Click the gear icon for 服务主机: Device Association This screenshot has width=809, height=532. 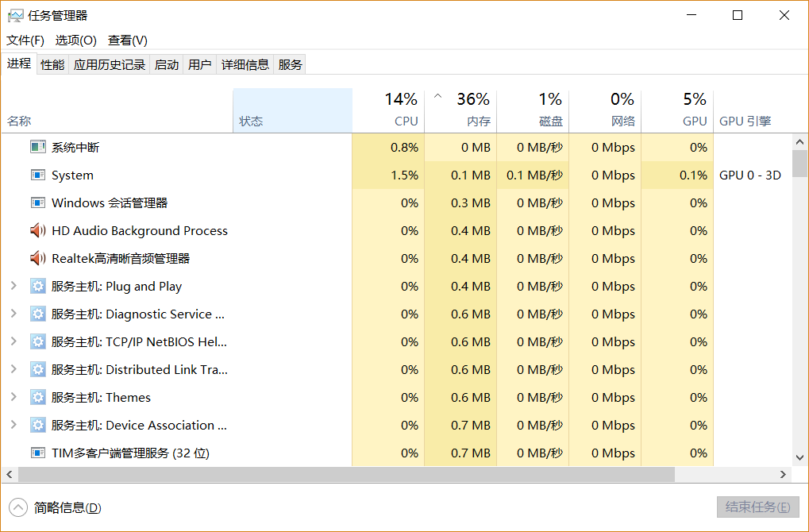[x=37, y=425]
